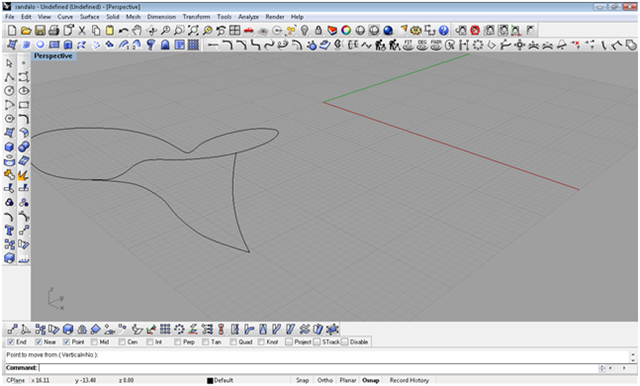This screenshot has height=386, width=640.
Task: Click the Save floppy disk icon
Action: (x=40, y=30)
